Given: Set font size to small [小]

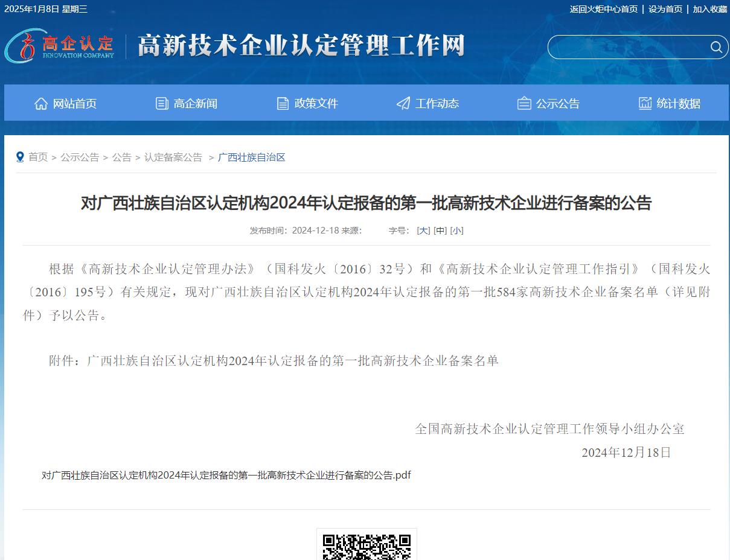Looking at the screenshot, I should point(456,231).
